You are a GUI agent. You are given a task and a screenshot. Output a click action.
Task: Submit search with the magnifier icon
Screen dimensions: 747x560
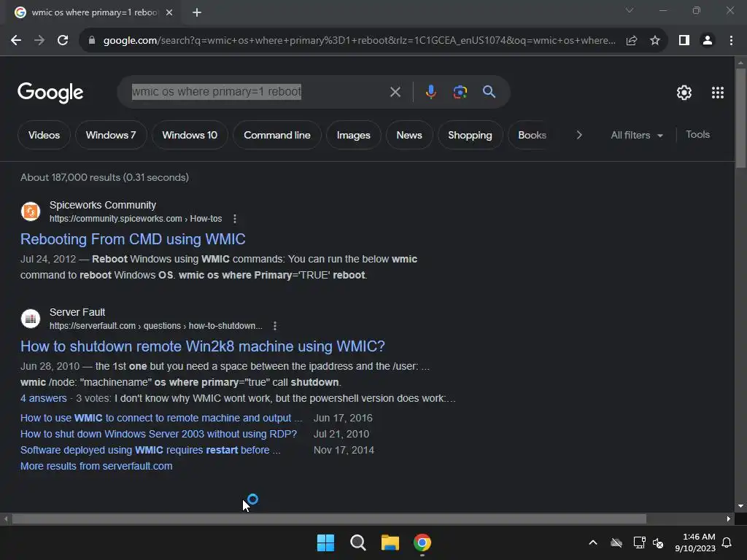click(489, 92)
